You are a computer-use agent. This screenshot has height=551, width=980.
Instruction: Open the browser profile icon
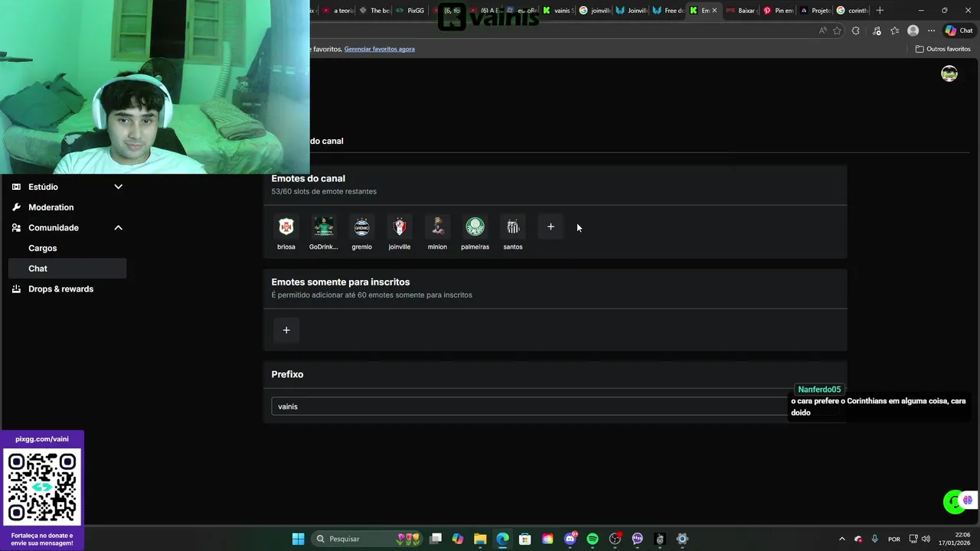tap(913, 31)
